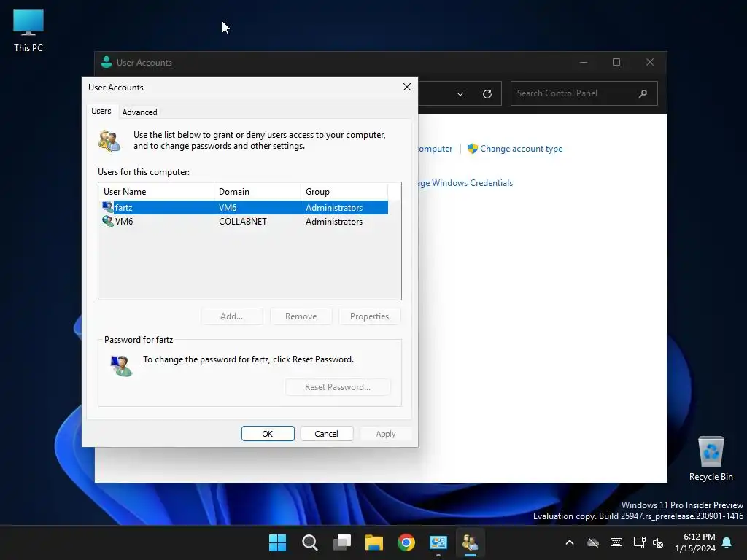Switch to Control Panel taskbar app
This screenshot has height=560, width=747.
pos(438,542)
